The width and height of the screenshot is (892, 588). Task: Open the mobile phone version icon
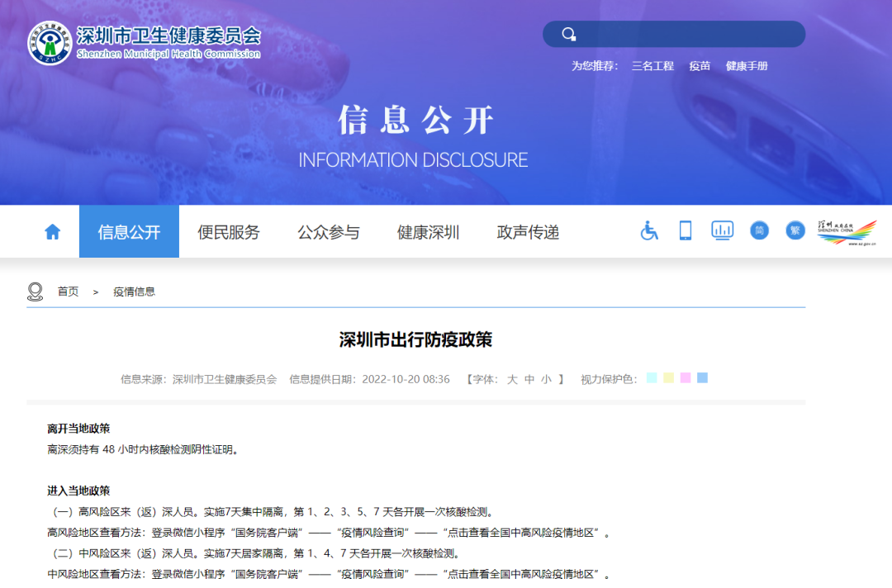[x=686, y=230]
